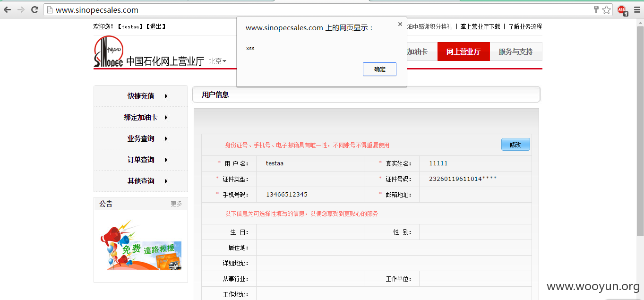Click the testaa username link

pos(131,27)
